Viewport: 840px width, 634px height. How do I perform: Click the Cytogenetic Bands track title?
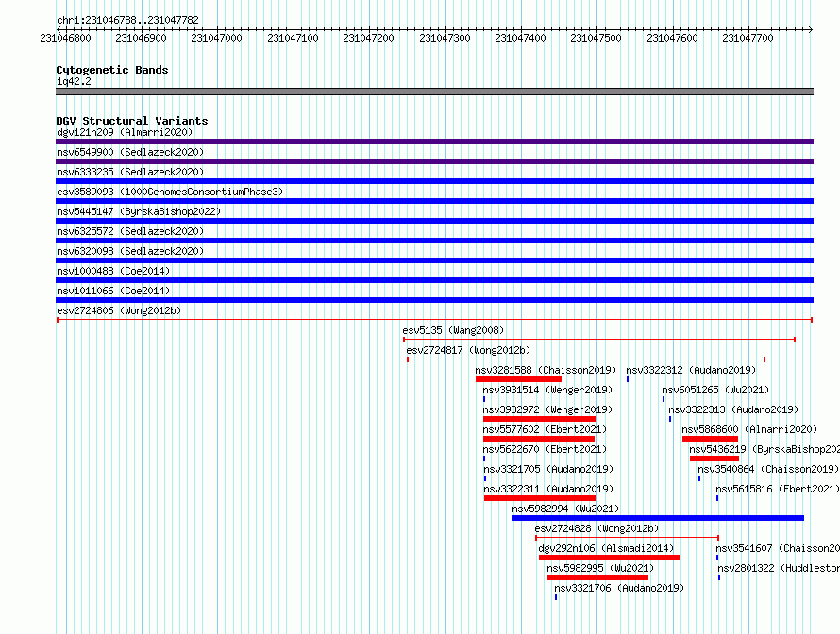coord(112,70)
